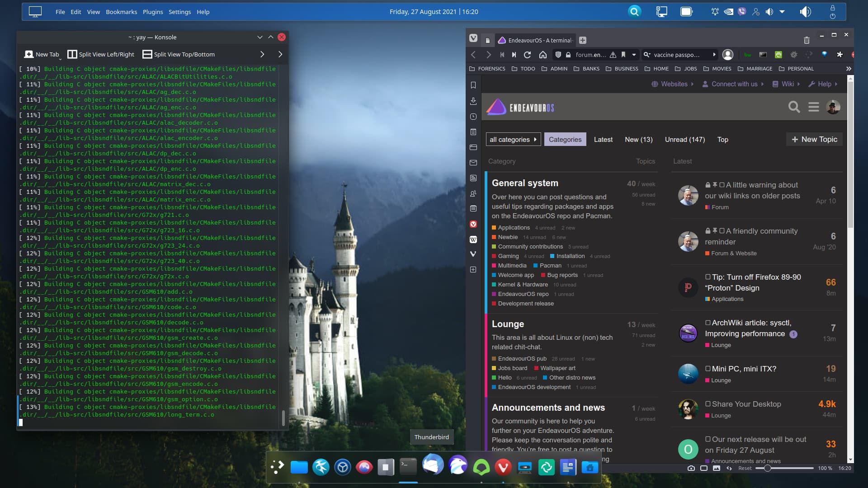This screenshot has height=488, width=868.
Task: Open the search engine selector dropdown
Action: click(647, 55)
